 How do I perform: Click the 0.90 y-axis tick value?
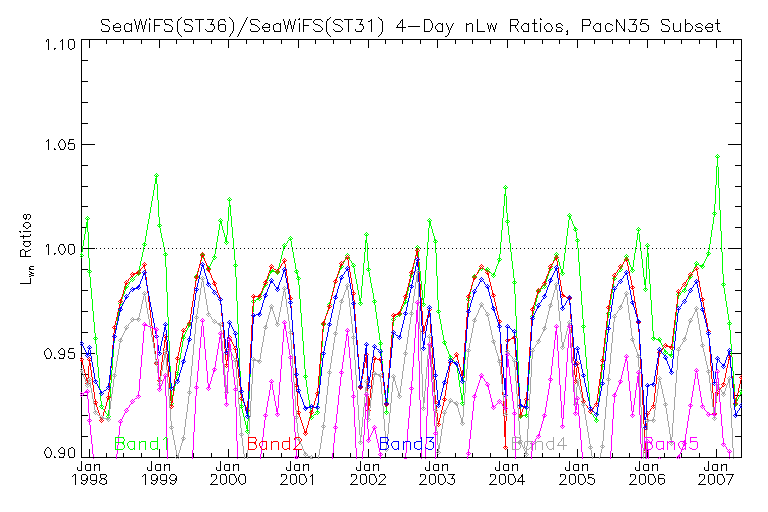click(x=60, y=452)
